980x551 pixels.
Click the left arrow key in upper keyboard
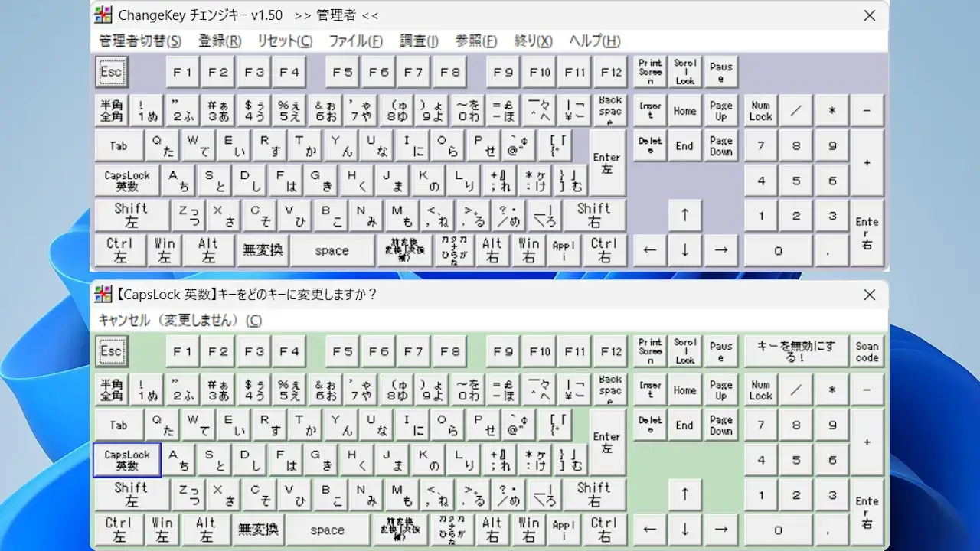tap(649, 250)
